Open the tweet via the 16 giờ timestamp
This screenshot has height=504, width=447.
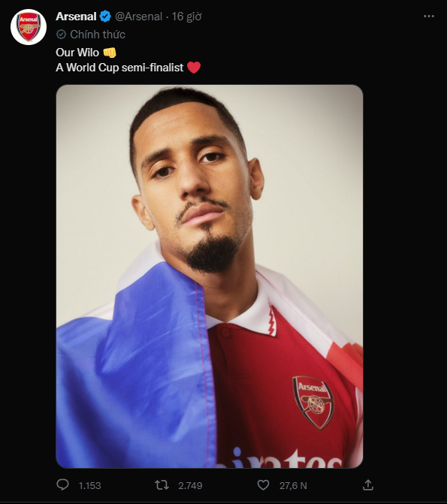click(x=186, y=17)
